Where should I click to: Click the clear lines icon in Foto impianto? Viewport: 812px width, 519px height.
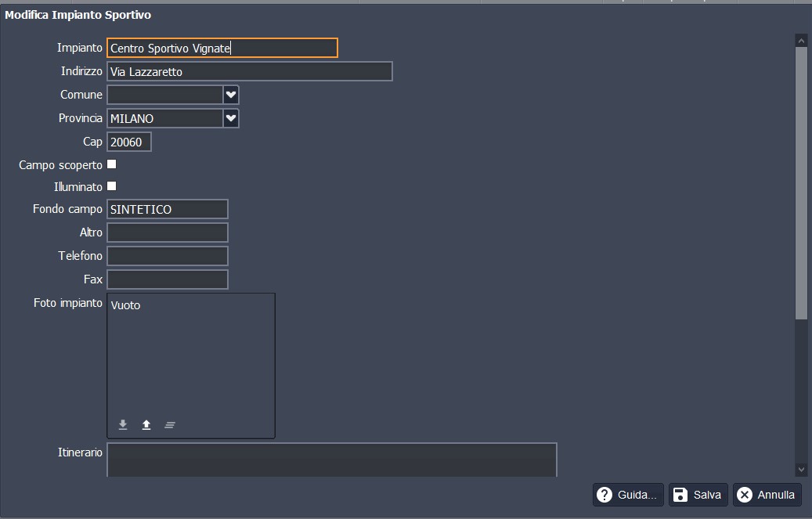pyautogui.click(x=170, y=425)
